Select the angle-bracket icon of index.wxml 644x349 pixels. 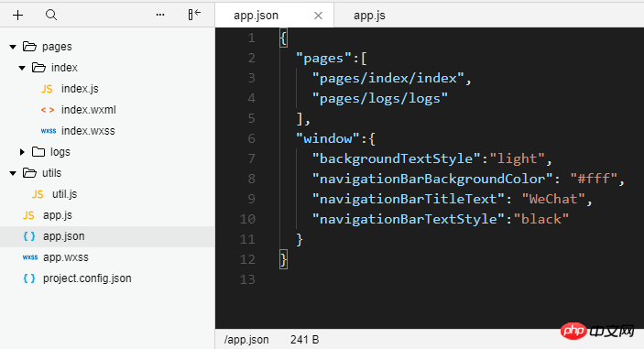click(x=48, y=110)
